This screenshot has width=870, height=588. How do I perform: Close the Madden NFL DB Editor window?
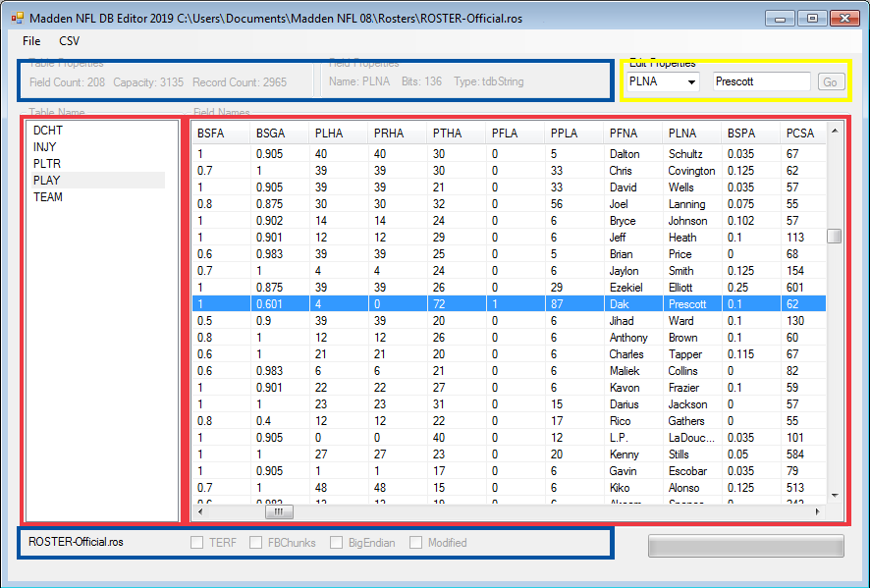(845, 19)
